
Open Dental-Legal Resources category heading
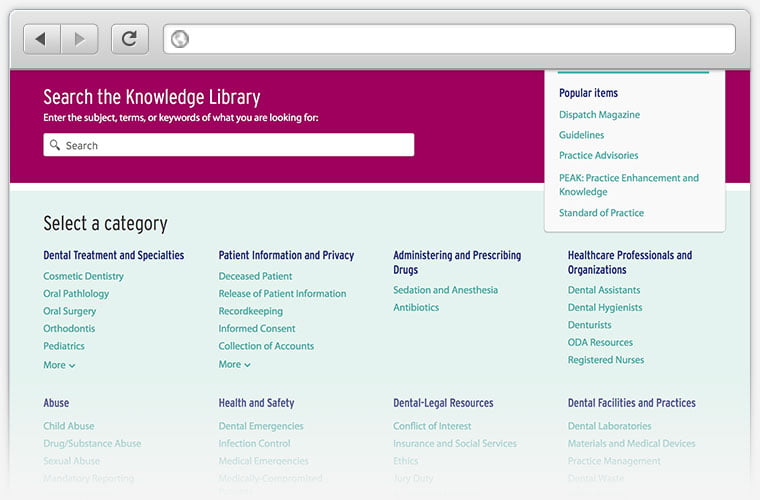pos(443,403)
